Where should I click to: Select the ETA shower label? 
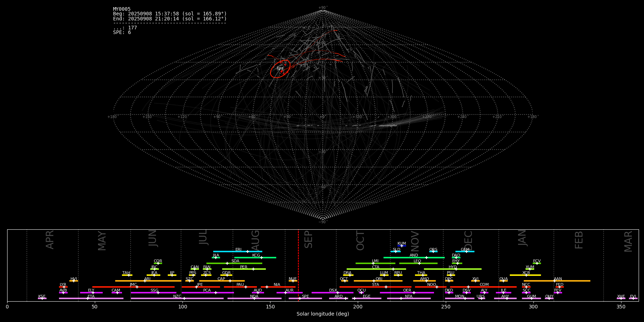click(91, 297)
